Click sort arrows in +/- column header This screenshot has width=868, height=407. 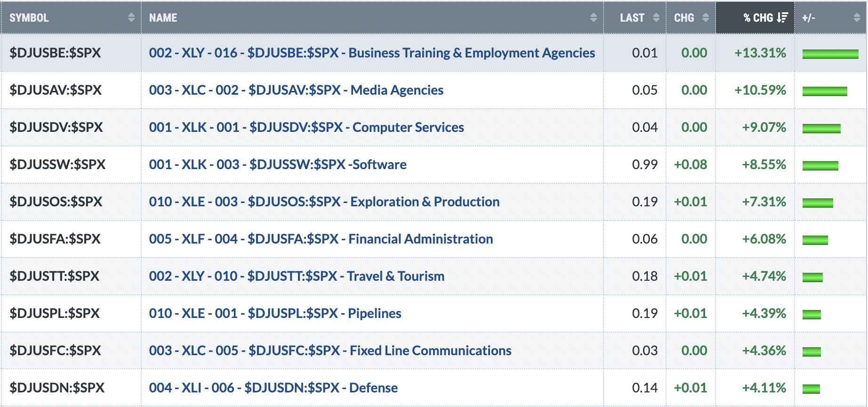(x=857, y=17)
